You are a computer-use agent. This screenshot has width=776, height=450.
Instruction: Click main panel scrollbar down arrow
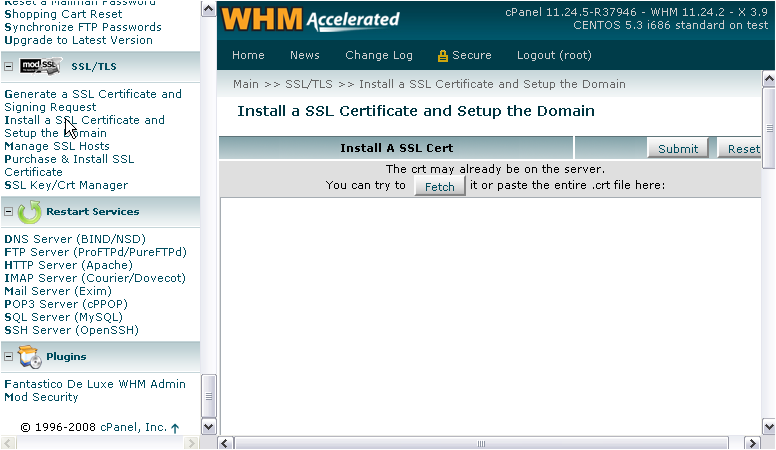click(769, 427)
